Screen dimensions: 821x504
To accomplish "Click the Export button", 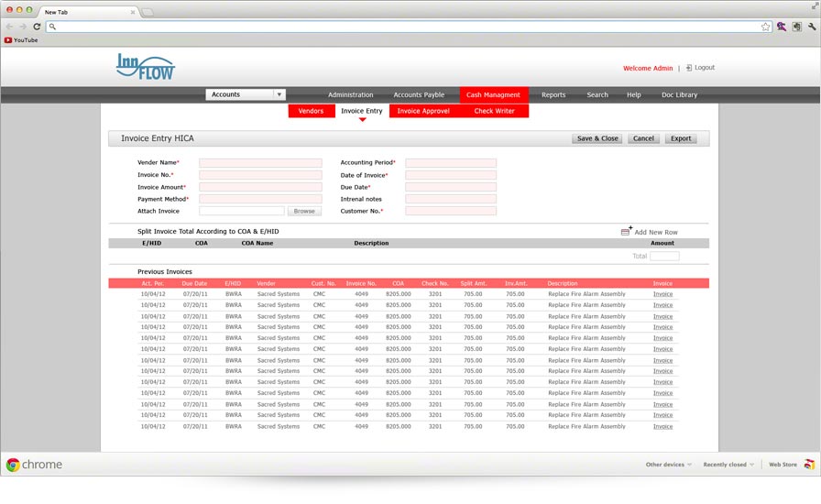I will click(x=681, y=138).
